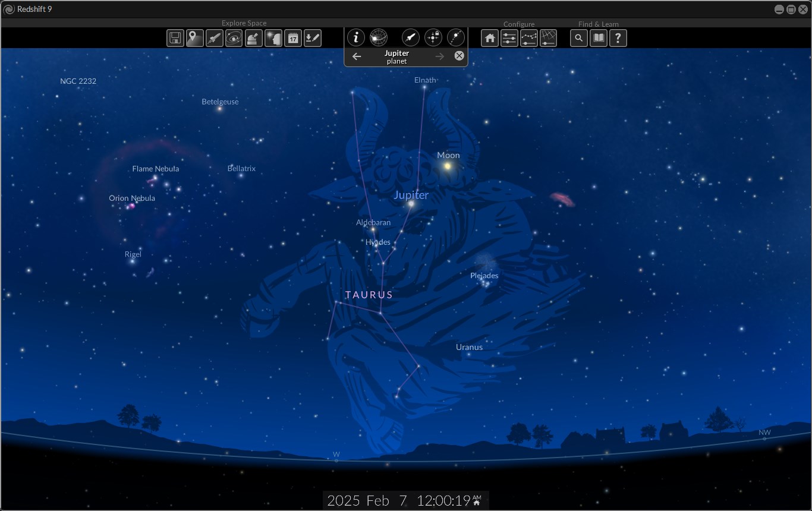Open the orbit view icon
Screen dimensions: 812x511
(x=234, y=38)
